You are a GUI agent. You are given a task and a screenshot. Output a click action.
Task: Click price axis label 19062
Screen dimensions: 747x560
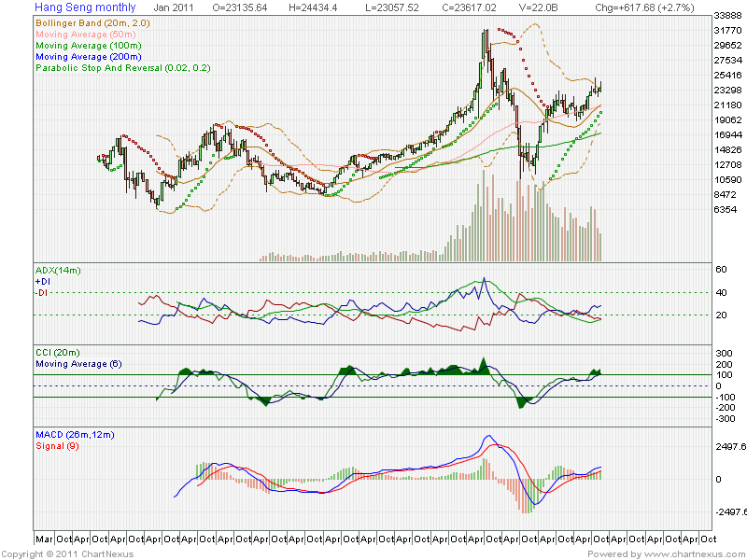click(x=728, y=120)
